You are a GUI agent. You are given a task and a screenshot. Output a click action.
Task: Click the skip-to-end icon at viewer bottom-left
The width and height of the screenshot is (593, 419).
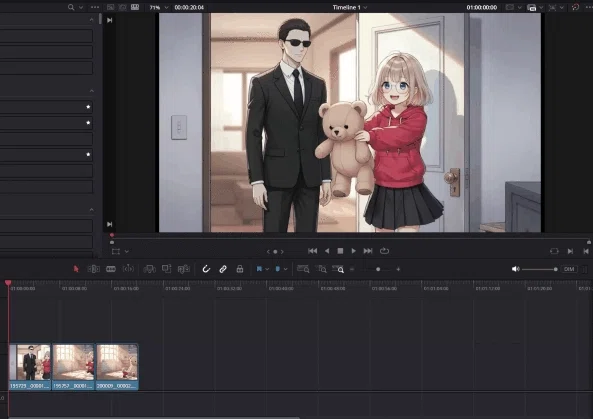110,224
